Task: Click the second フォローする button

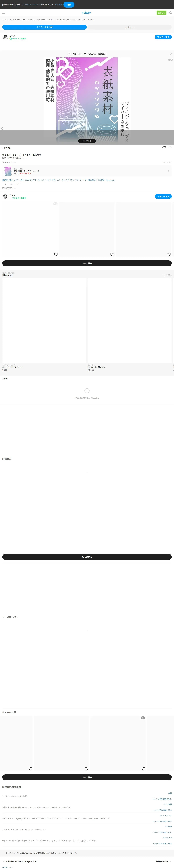Action: click(163, 196)
